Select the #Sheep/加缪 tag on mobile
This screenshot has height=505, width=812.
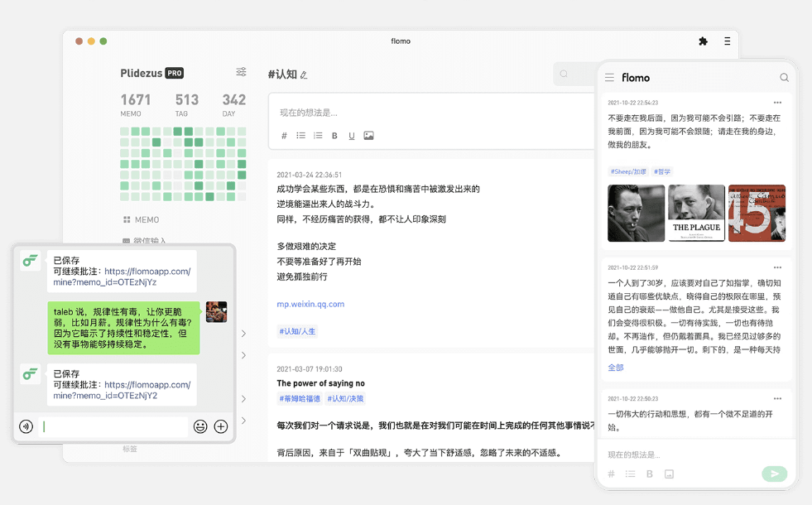(x=628, y=171)
